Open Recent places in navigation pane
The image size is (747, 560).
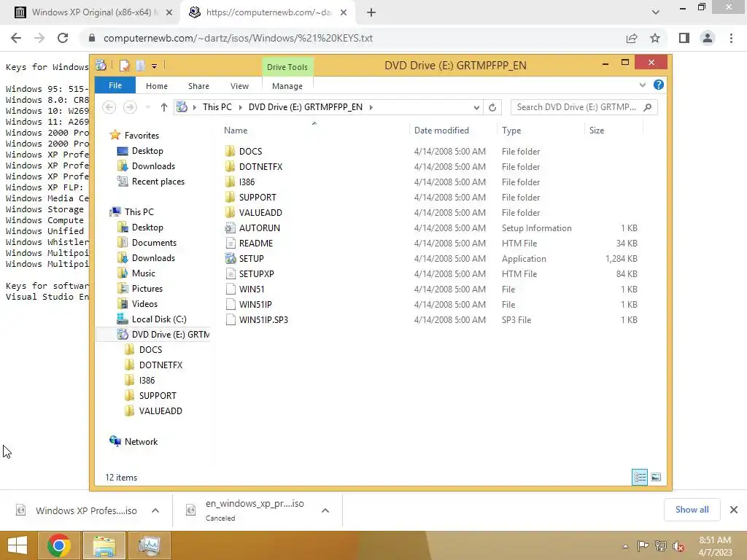[158, 182]
